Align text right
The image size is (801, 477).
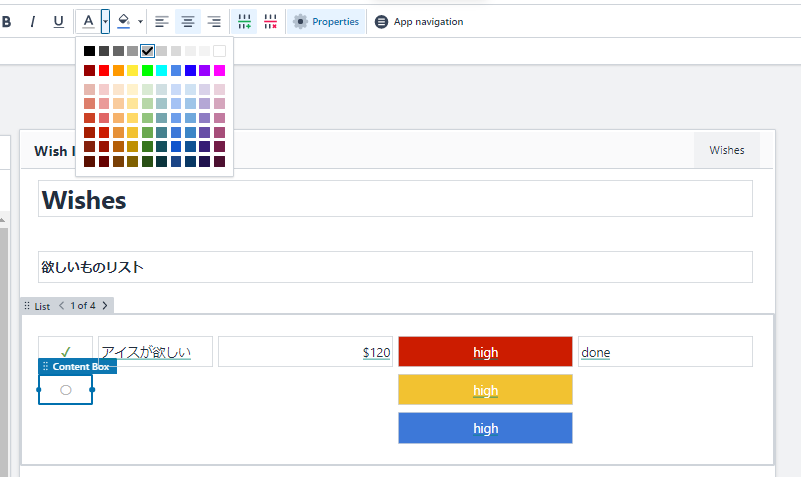click(x=214, y=21)
